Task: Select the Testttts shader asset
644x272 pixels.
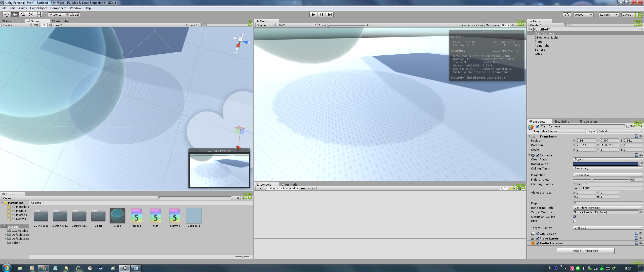Action: (x=175, y=216)
